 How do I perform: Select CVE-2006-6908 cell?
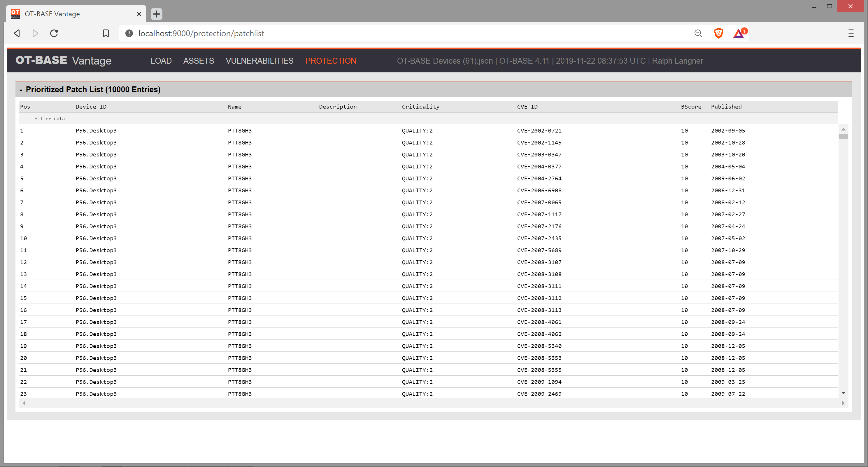coord(539,190)
